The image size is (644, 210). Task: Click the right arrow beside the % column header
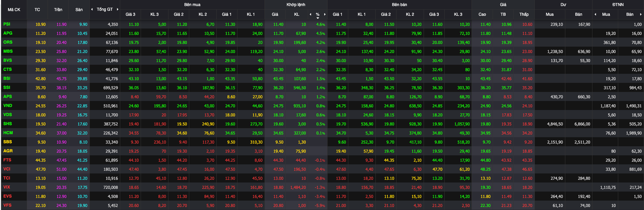(x=325, y=14)
